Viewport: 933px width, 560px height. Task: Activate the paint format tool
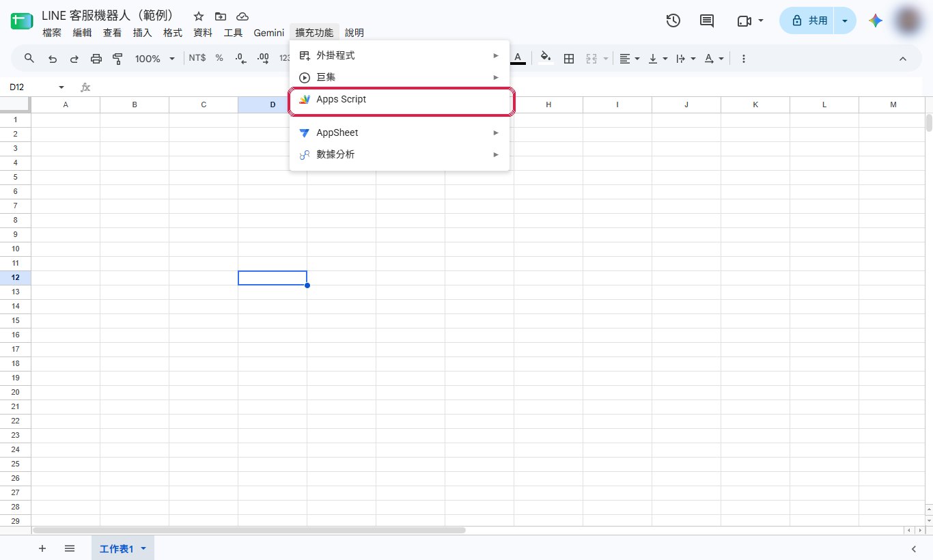coord(117,59)
